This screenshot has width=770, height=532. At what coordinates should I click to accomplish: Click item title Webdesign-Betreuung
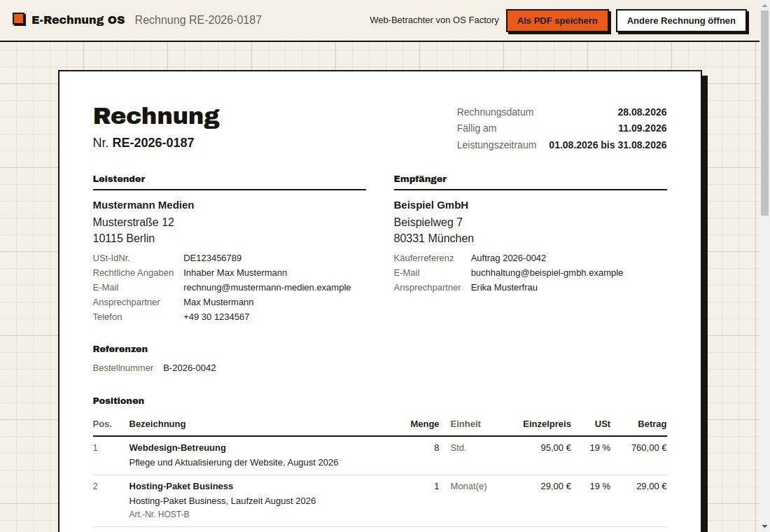tap(177, 447)
